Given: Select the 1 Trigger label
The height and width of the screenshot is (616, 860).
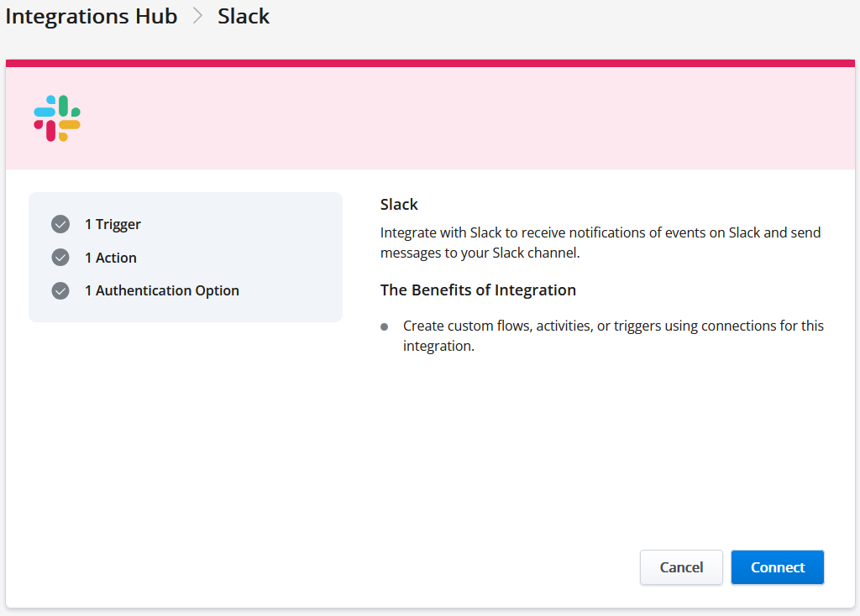Looking at the screenshot, I should [113, 224].
